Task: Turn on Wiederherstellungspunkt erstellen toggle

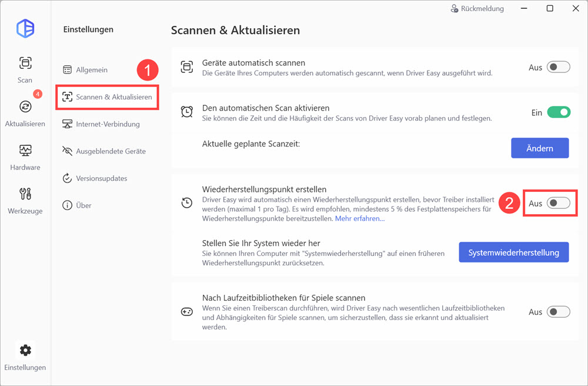Action: coord(558,203)
